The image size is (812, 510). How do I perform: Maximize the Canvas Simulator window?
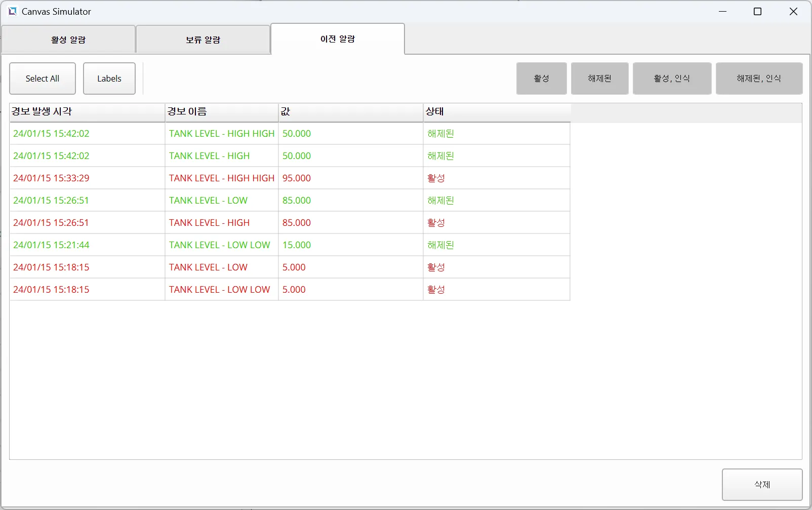[757, 12]
